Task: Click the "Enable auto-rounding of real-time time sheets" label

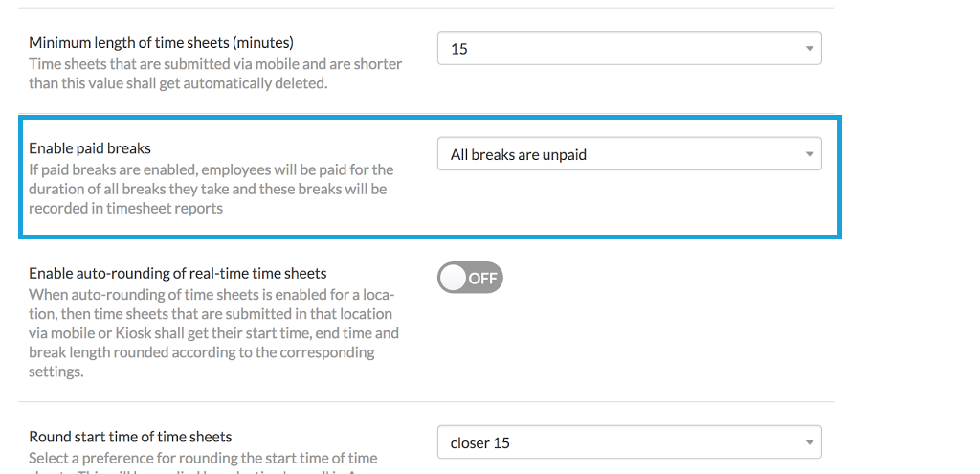Action: (178, 273)
